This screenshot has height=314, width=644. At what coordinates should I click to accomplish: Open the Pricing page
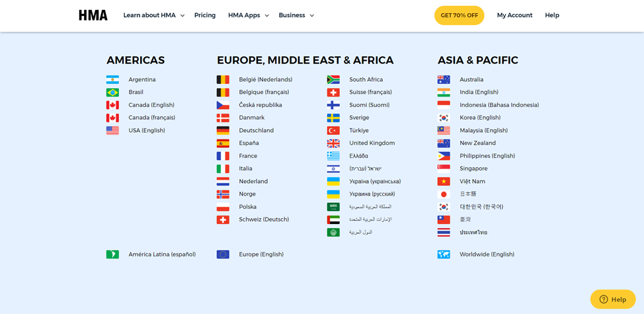205,15
